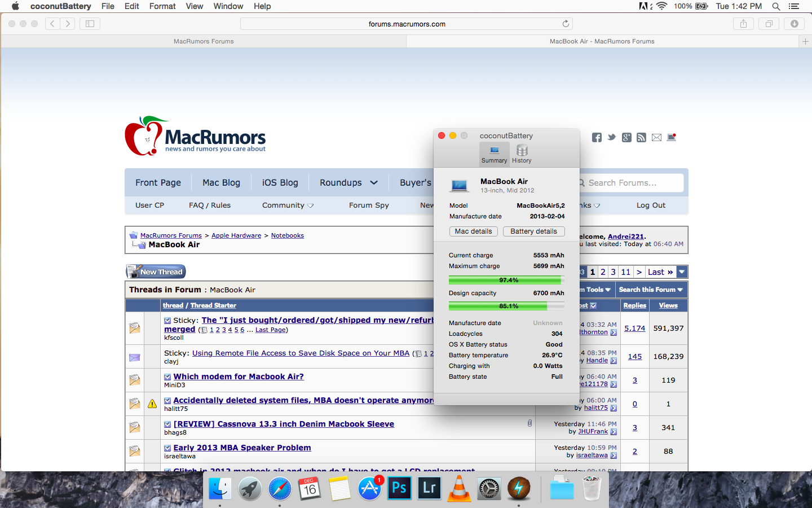Click Safari's back arrow button
Image resolution: width=812 pixels, height=508 pixels.
(52, 24)
